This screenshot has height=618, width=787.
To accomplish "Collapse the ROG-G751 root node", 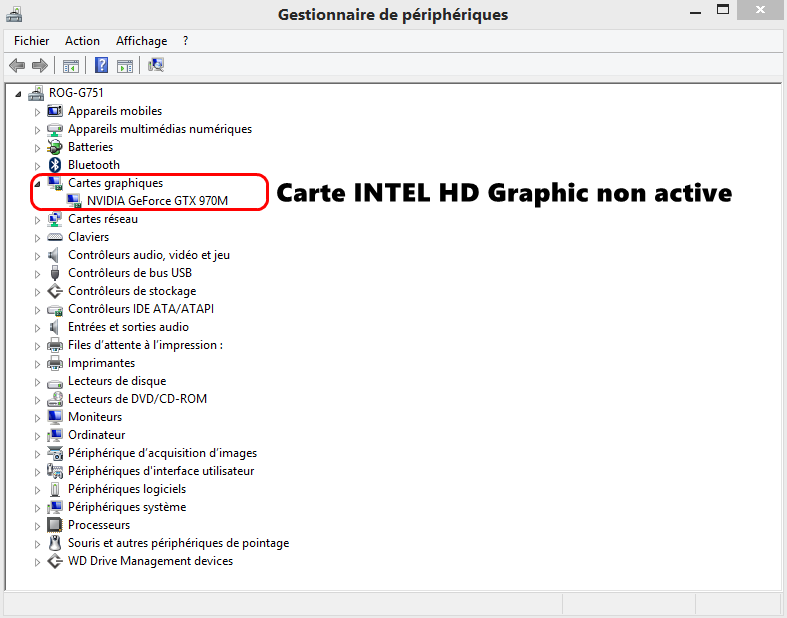I will (20, 93).
